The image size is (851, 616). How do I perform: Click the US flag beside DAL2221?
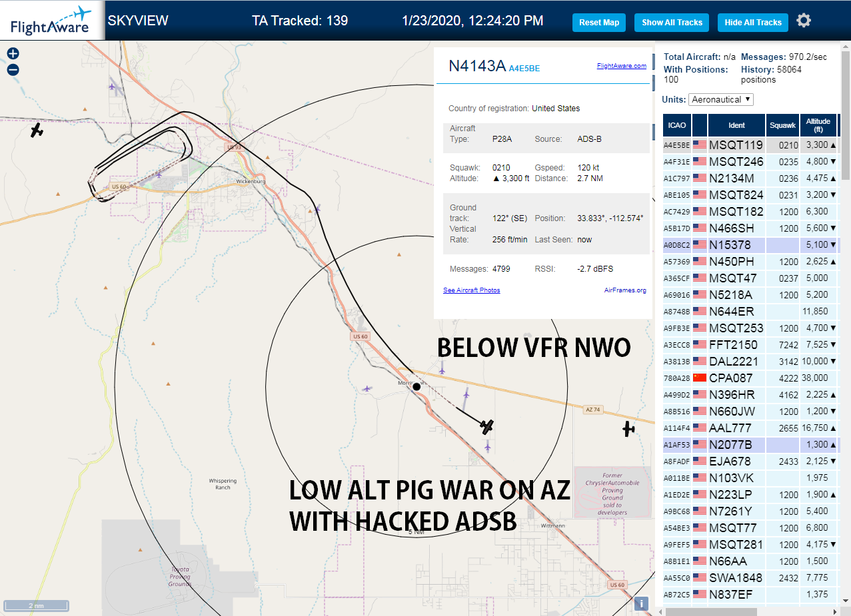click(x=700, y=361)
